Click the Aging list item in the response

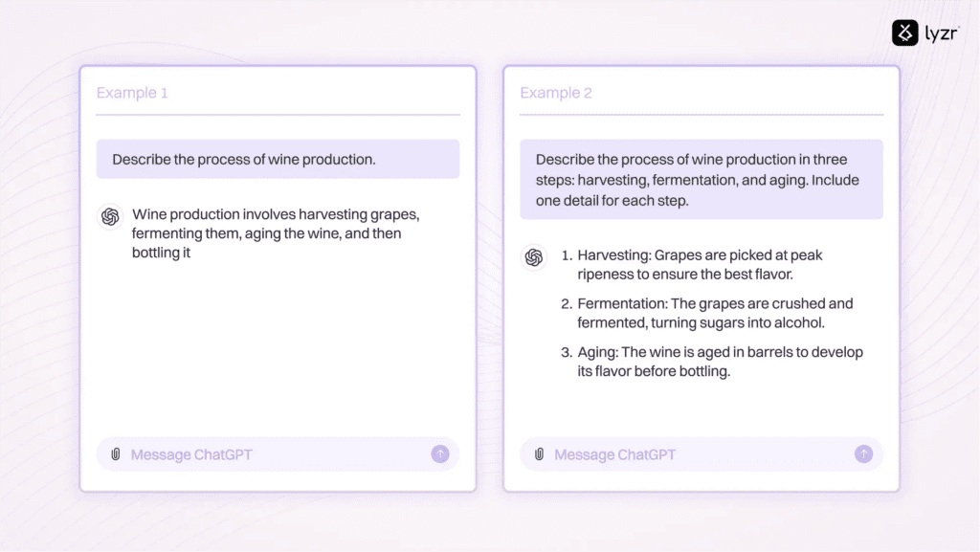[x=712, y=362]
